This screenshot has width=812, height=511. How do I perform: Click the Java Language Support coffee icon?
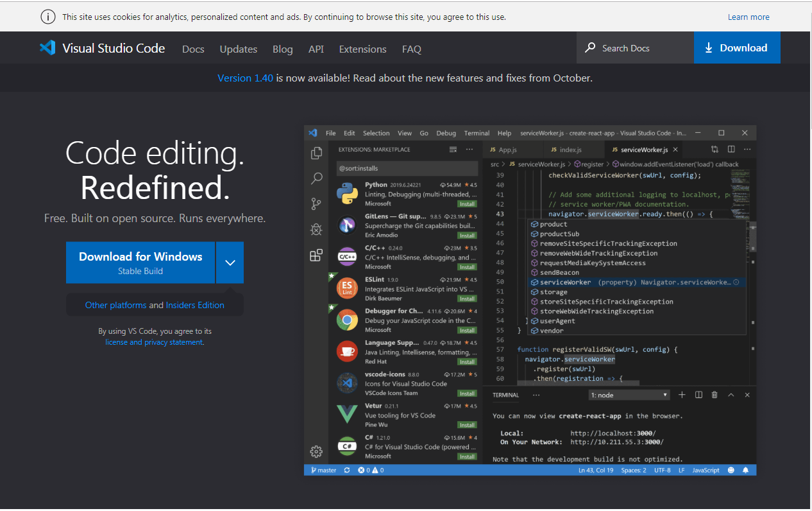click(x=347, y=352)
